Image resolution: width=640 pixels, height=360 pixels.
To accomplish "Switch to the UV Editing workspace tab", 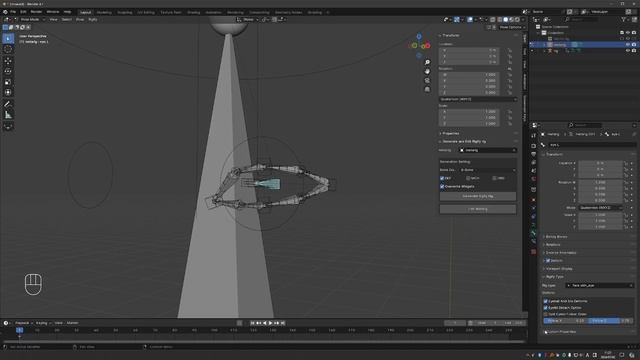I will click(x=146, y=12).
